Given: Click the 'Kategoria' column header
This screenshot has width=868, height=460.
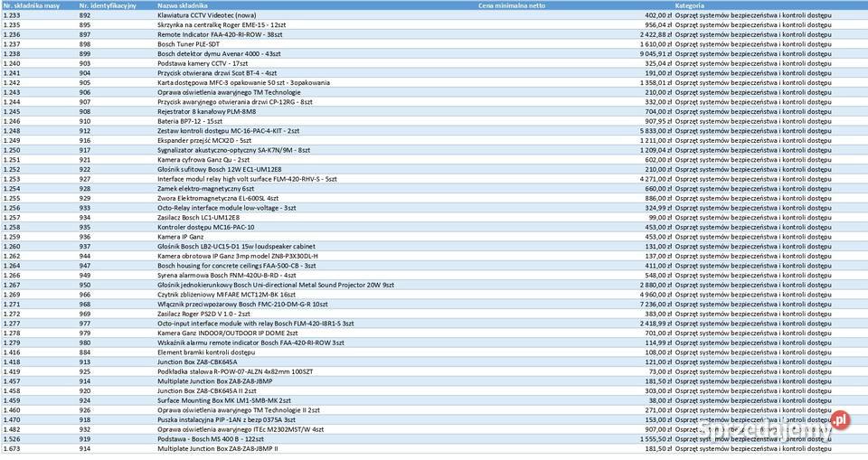Looking at the screenshot, I should pos(690,5).
